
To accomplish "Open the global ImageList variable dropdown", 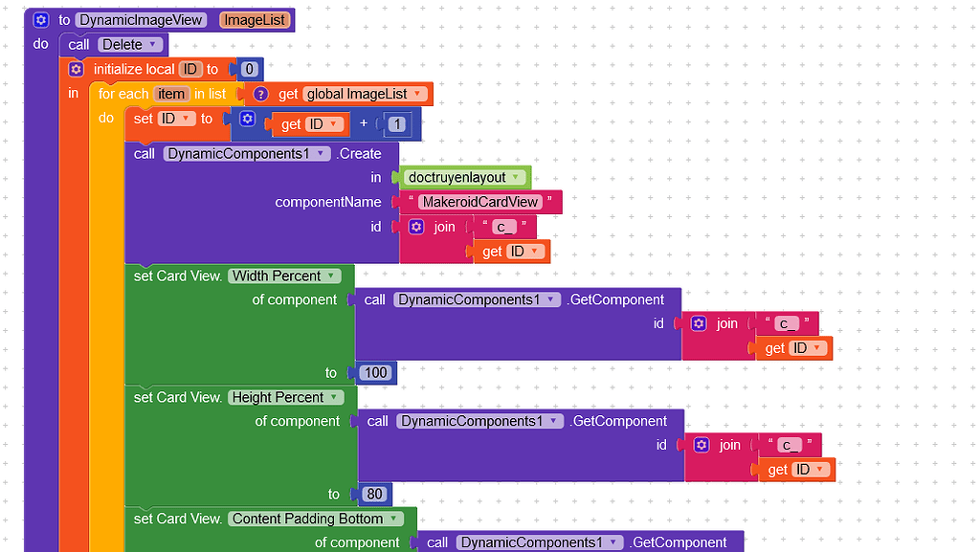I will [419, 94].
